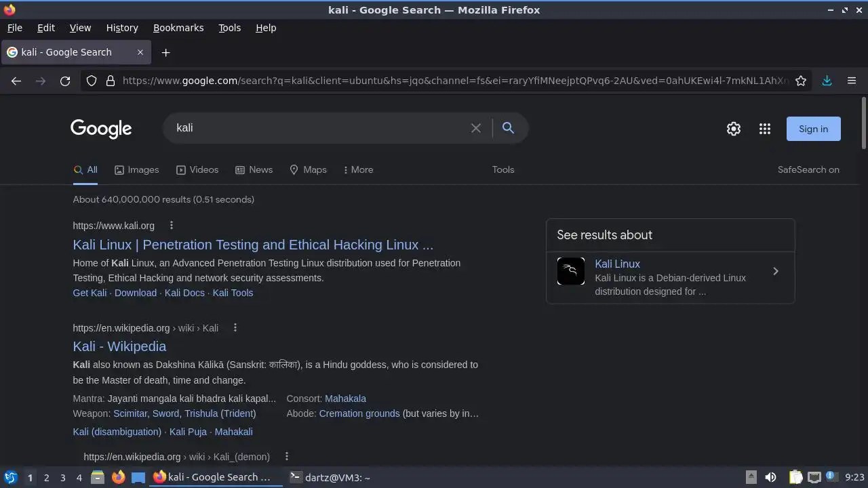Open the Google apps grid
The image size is (868, 488).
pos(765,129)
